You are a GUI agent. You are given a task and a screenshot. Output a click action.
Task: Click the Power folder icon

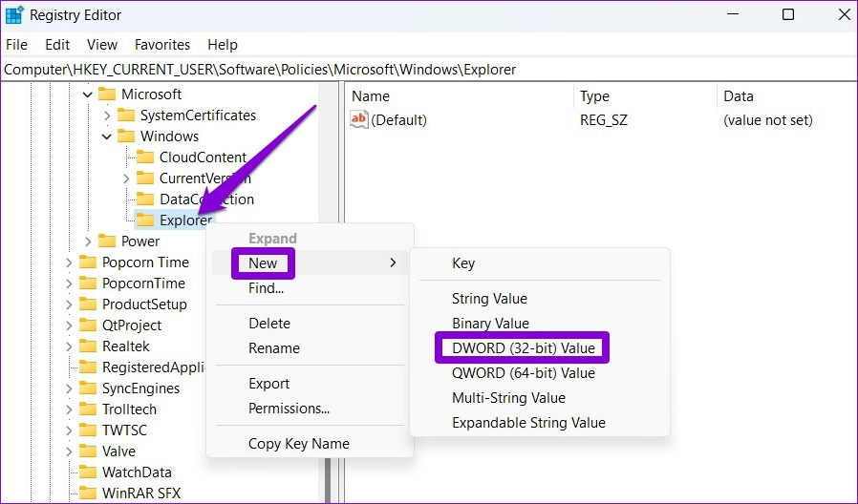[x=107, y=241]
